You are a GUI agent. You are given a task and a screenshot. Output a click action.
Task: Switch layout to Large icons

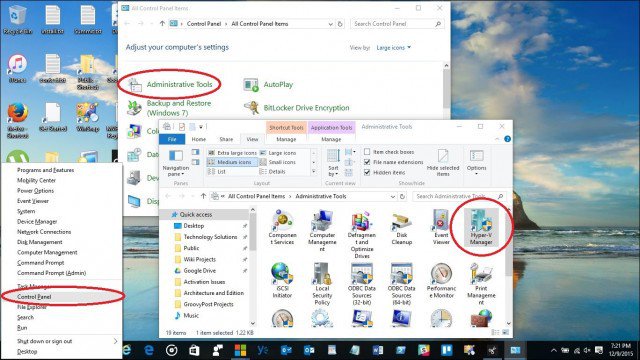(x=278, y=153)
